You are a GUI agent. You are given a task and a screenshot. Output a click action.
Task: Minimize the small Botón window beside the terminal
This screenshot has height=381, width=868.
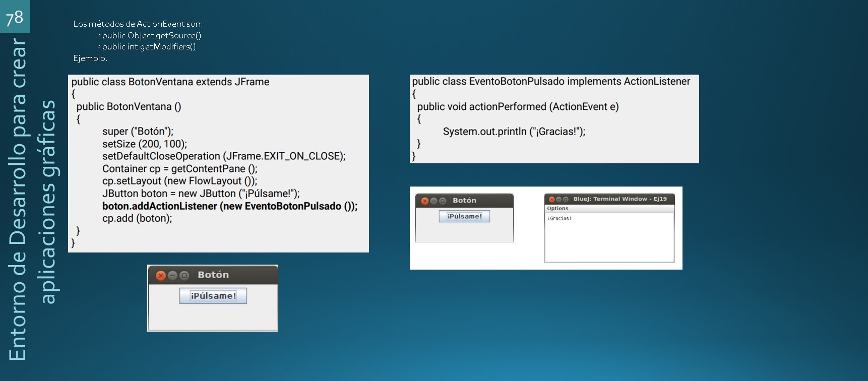[x=433, y=201]
